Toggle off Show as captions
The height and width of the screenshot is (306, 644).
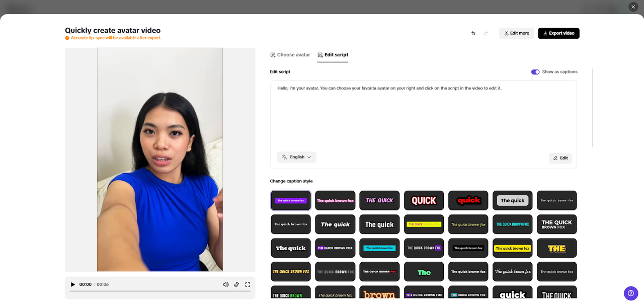[535, 71]
